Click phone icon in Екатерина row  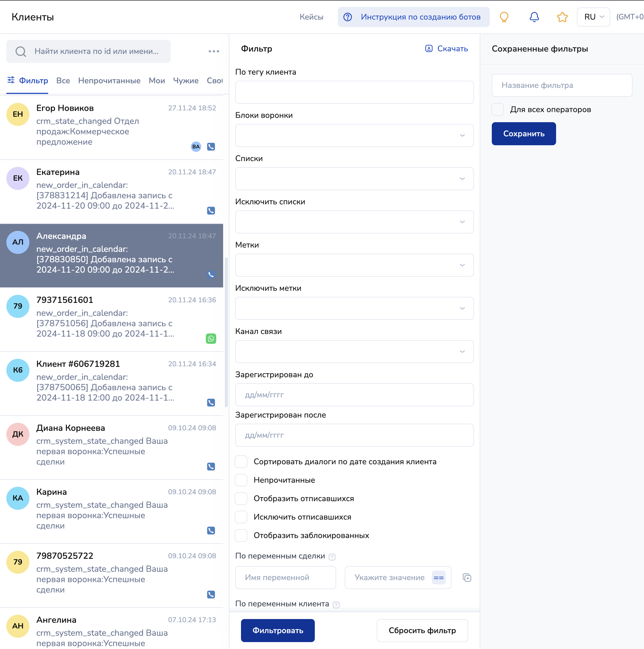pos(211,211)
